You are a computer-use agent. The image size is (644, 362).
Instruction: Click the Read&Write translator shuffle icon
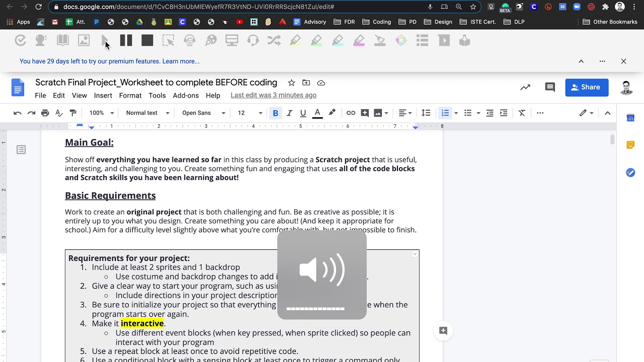(274, 41)
